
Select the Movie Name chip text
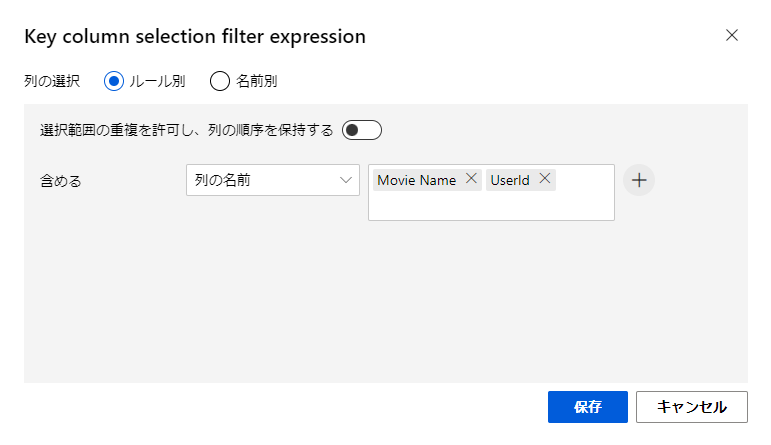point(416,180)
